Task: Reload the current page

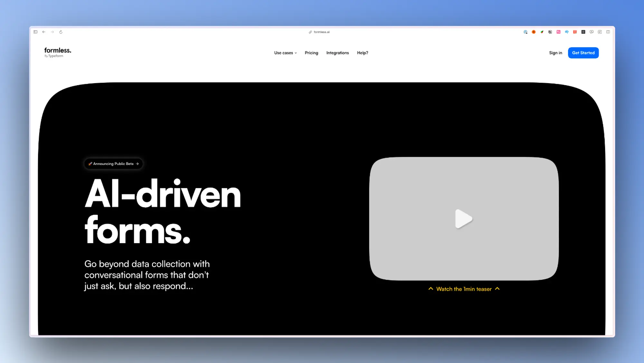Action: (61, 32)
